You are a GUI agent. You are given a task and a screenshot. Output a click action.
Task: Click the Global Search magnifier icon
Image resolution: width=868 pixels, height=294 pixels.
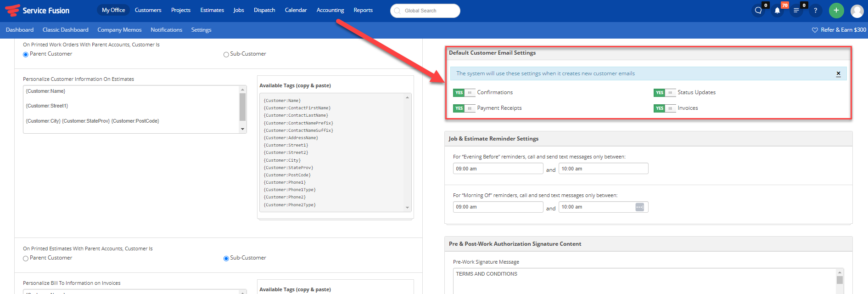coord(397,11)
